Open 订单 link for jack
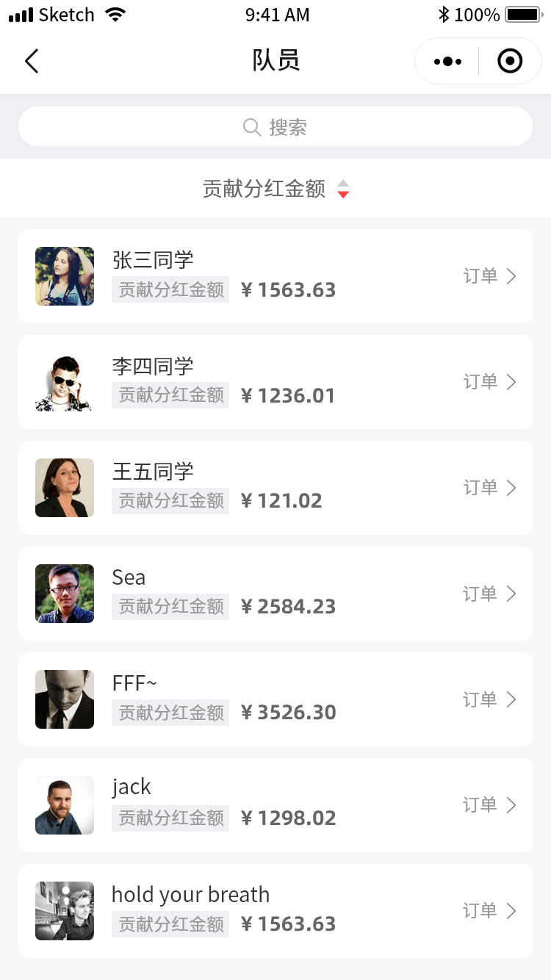Viewport: 551px width, 980px height. coord(480,805)
